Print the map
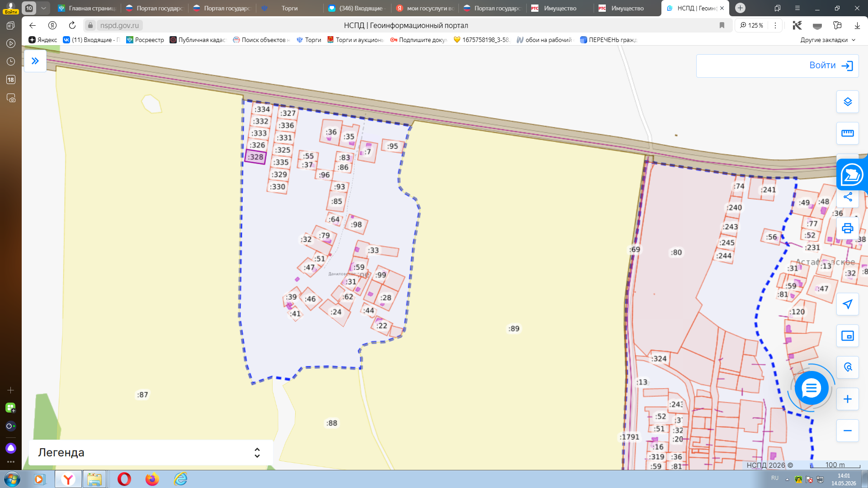Viewport: 868px width, 488px height. [x=847, y=228]
